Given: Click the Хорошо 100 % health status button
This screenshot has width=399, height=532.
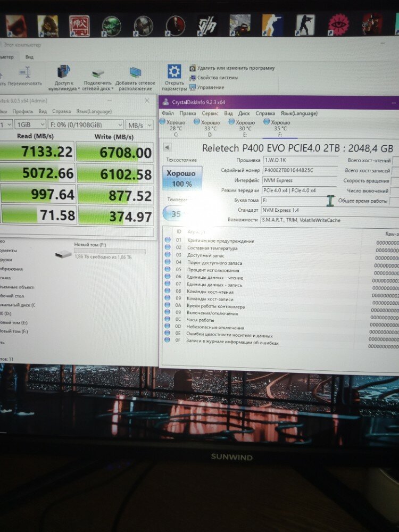Looking at the screenshot, I should 182,178.
